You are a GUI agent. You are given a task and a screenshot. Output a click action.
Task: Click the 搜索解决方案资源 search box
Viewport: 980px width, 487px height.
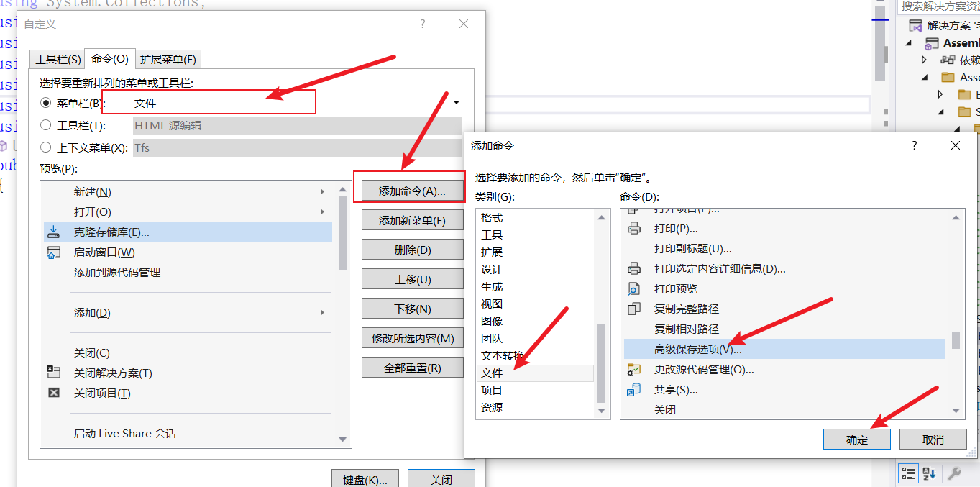tap(938, 6)
